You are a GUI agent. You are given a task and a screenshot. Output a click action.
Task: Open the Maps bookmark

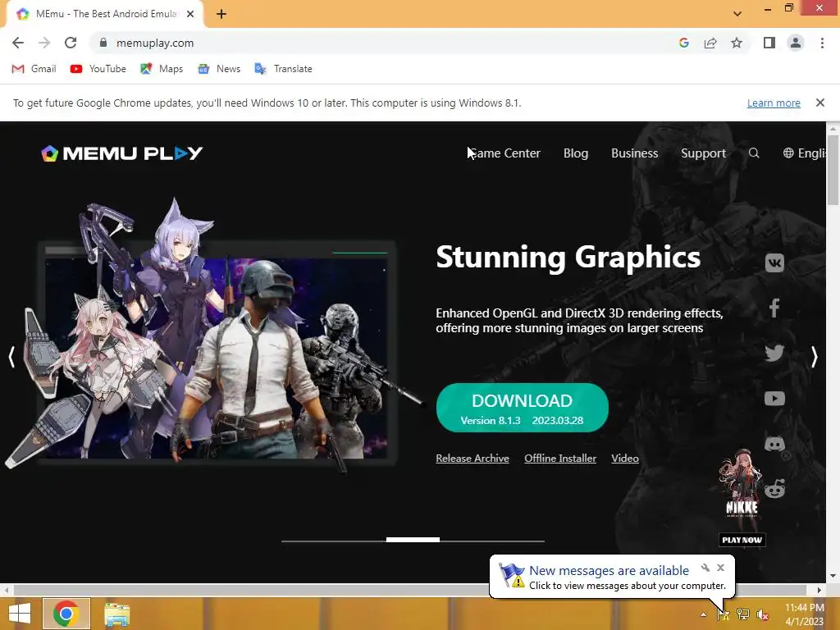[162, 69]
